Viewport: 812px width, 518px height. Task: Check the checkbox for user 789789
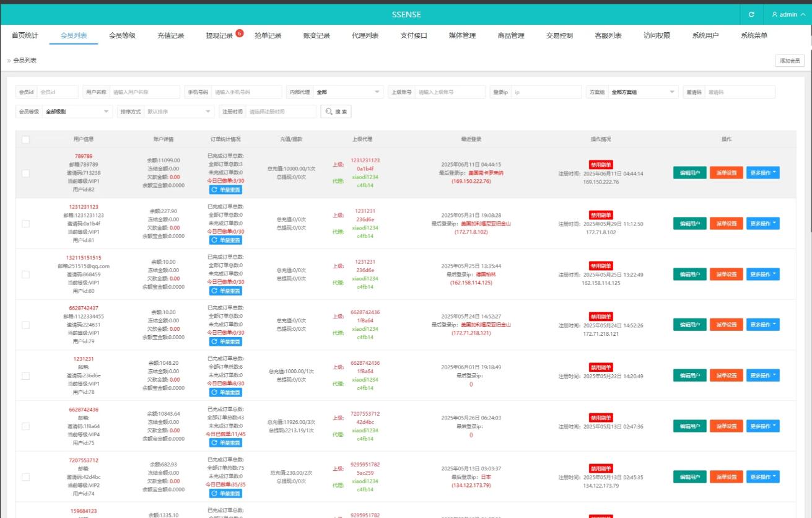(25, 173)
